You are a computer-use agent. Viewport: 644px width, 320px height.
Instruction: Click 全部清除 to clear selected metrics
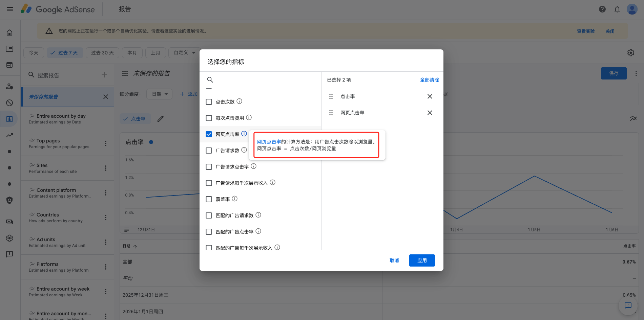click(430, 80)
